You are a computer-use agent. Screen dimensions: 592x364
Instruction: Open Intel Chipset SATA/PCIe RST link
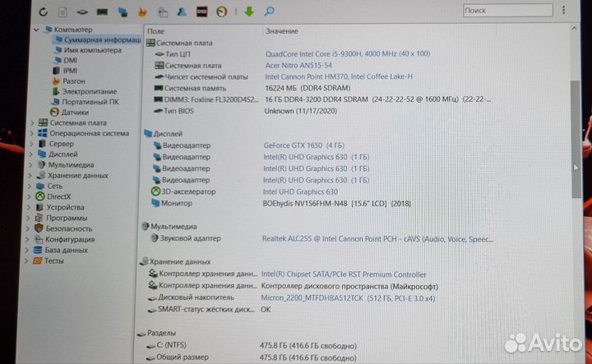344,274
